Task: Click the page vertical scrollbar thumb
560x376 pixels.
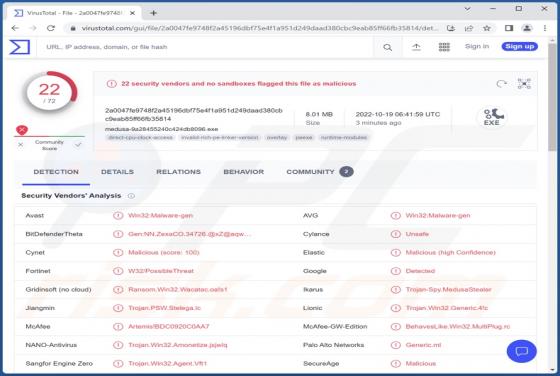Action: 552,98
